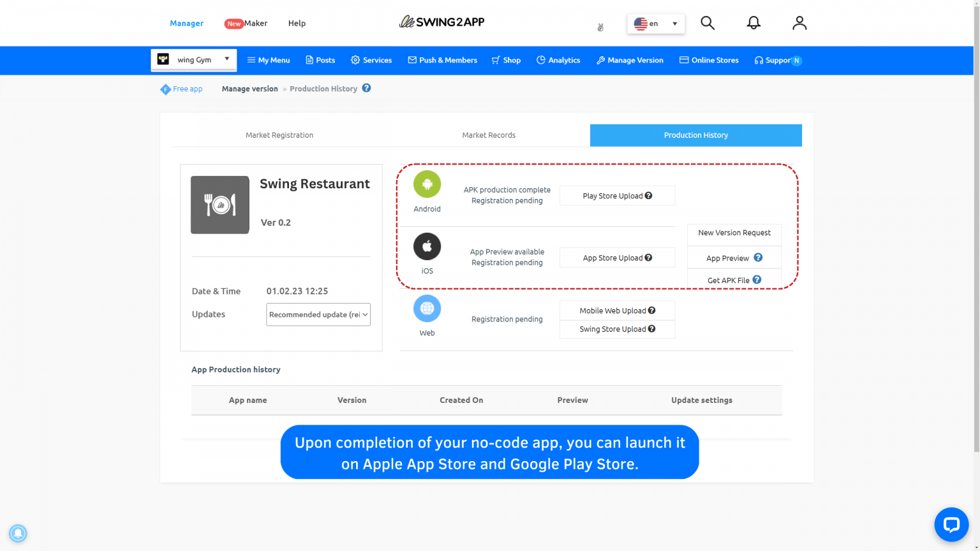980x551 pixels.
Task: Click the user account icon
Action: (799, 22)
